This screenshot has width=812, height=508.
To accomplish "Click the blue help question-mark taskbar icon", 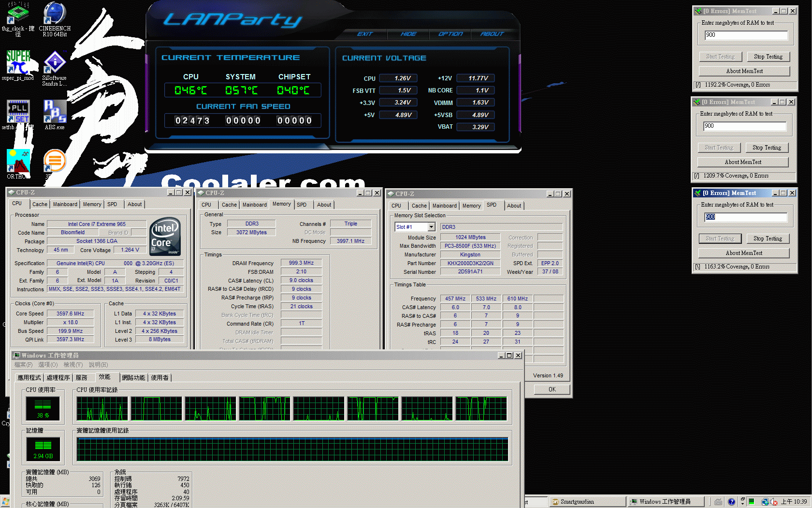I will 731,502.
